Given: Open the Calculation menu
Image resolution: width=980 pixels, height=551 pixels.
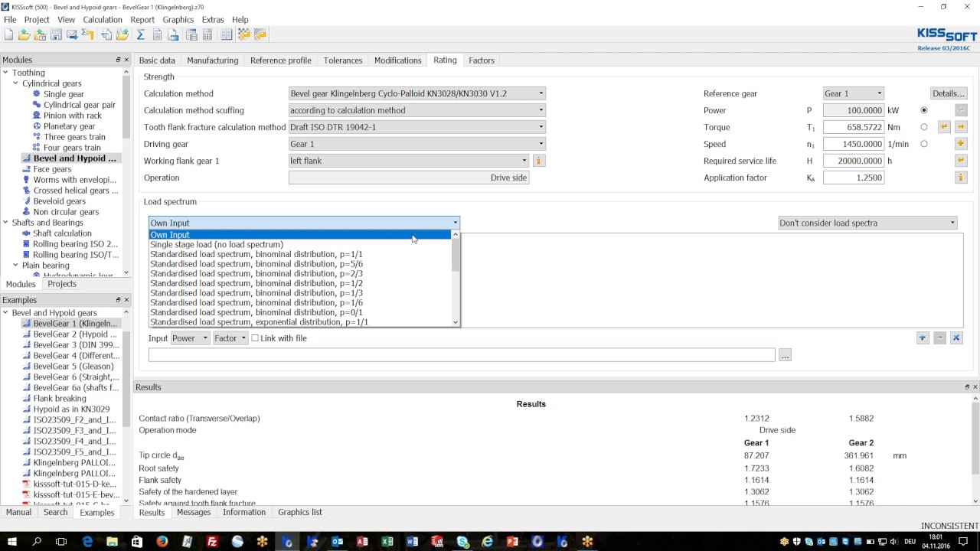Looking at the screenshot, I should (103, 19).
